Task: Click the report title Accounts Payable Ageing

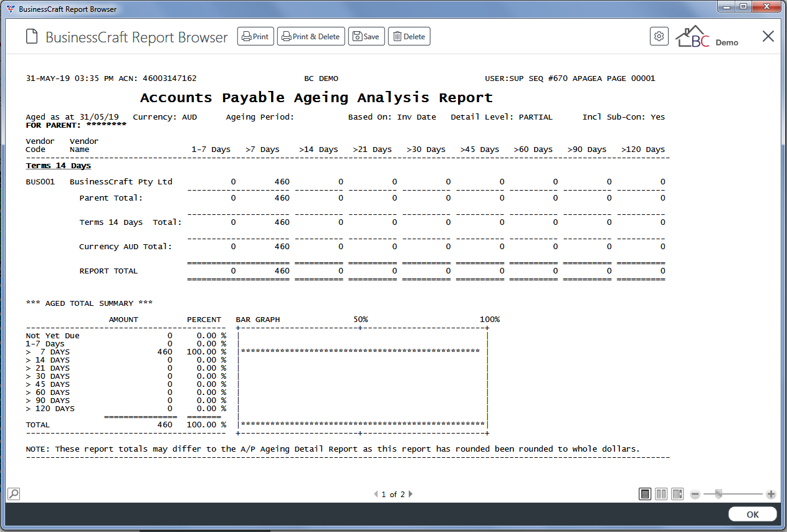Action: [317, 98]
